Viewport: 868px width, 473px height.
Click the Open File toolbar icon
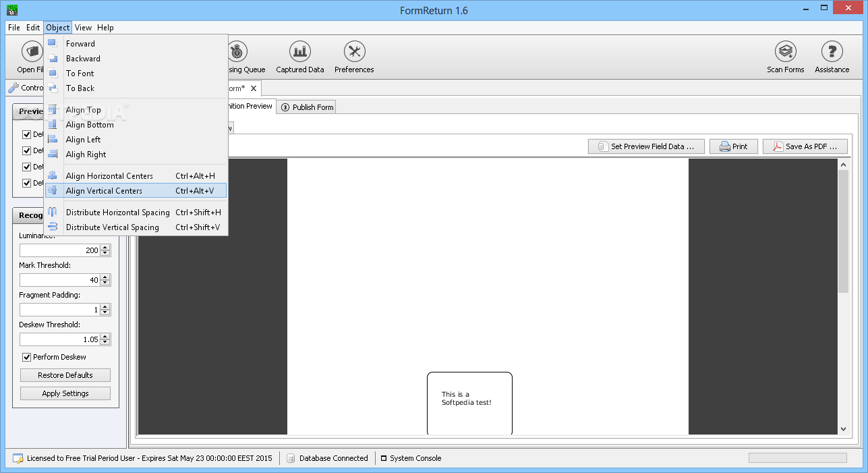(32, 51)
